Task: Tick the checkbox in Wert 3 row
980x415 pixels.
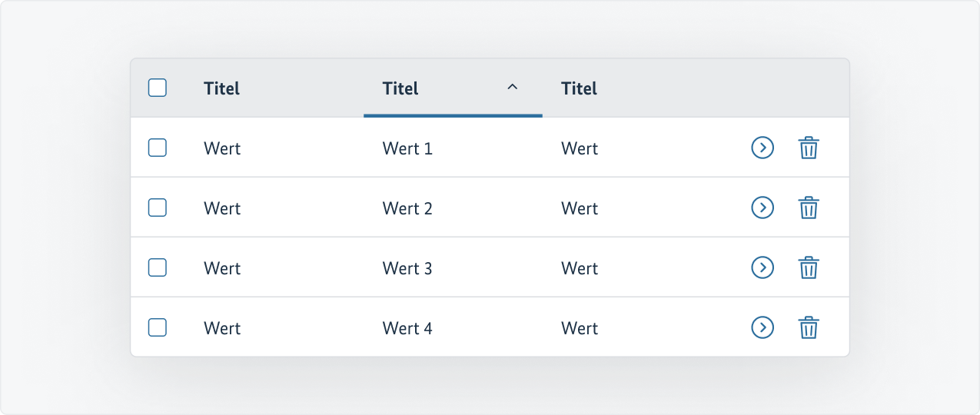Action: coord(158,267)
